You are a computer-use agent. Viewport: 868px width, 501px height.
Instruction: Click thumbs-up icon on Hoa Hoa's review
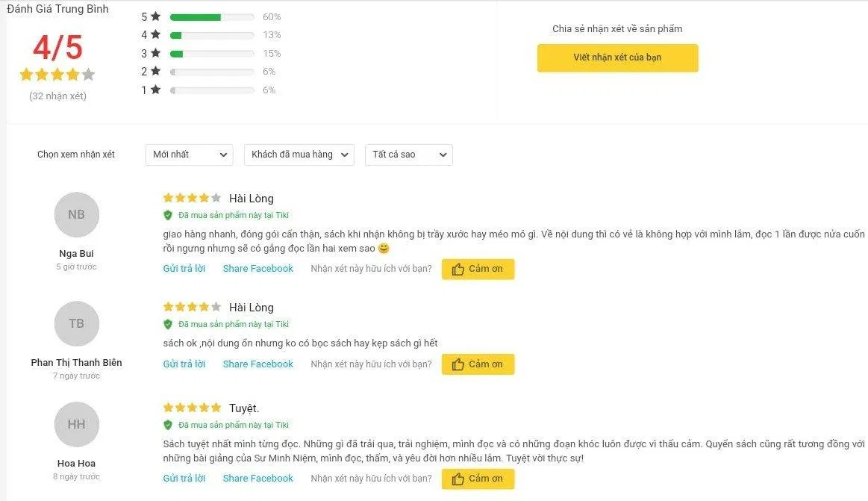click(458, 479)
